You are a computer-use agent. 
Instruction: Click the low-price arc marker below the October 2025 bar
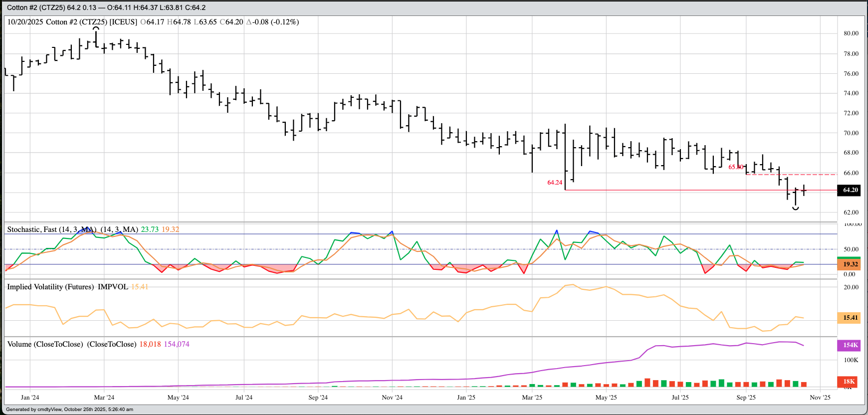click(x=796, y=208)
